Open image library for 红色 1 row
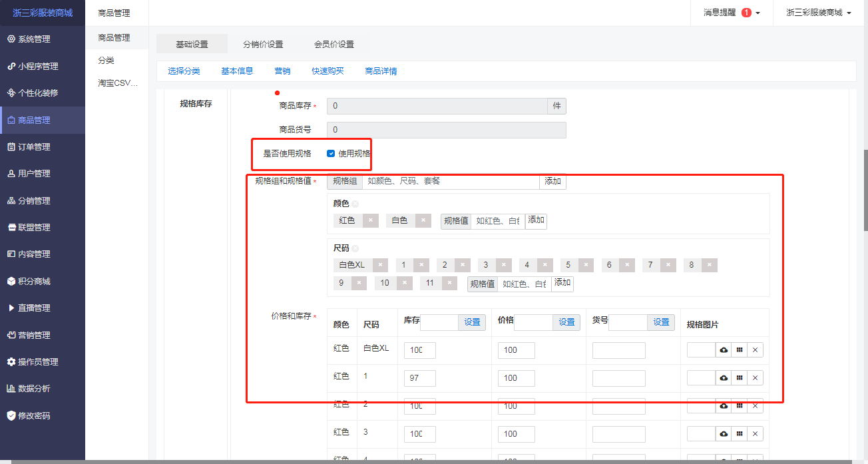 739,378
